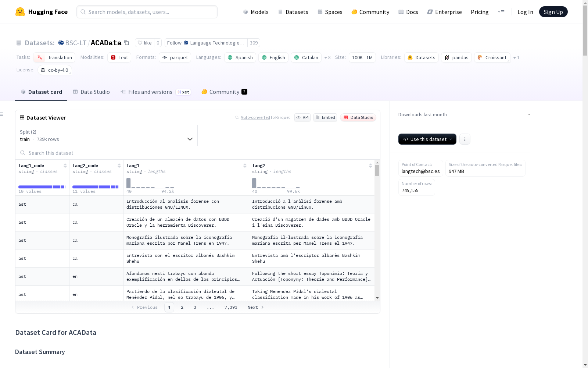Open the navigation more-options menu icon
Image resolution: width=588 pixels, height=368 pixels.
(501, 12)
